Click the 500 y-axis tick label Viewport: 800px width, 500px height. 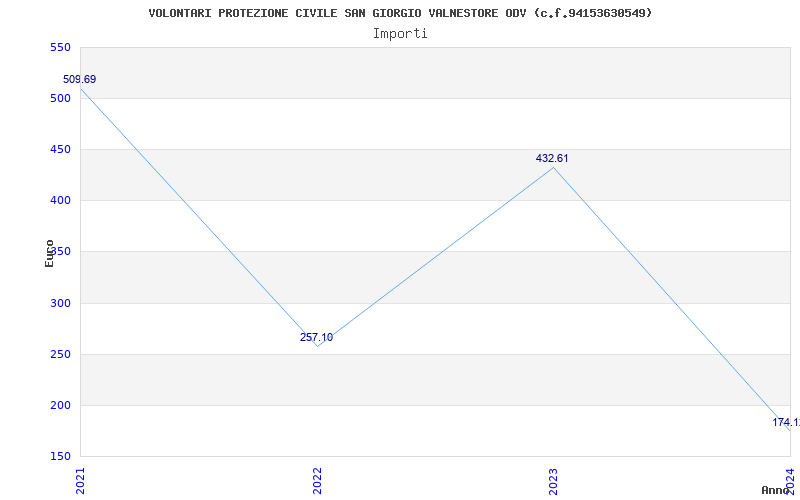click(60, 98)
